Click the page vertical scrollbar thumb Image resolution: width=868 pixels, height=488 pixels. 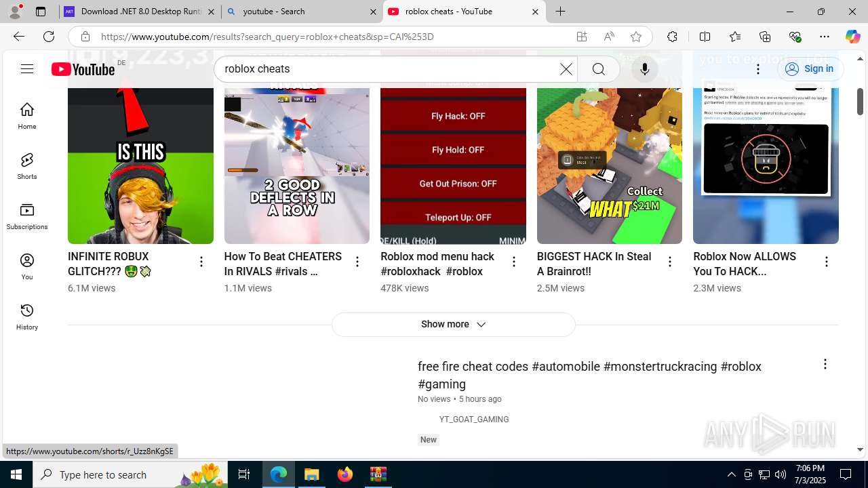tap(860, 100)
